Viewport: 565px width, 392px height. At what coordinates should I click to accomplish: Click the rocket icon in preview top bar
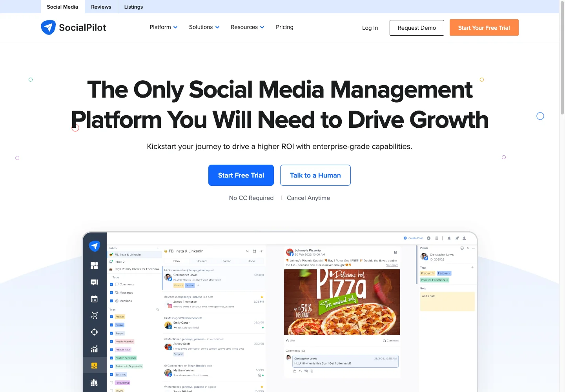(x=457, y=238)
